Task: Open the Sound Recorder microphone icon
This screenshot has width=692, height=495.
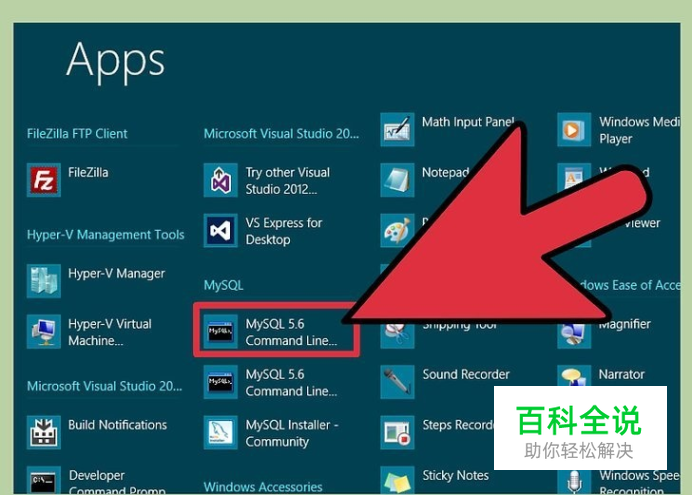Action: [x=397, y=382]
